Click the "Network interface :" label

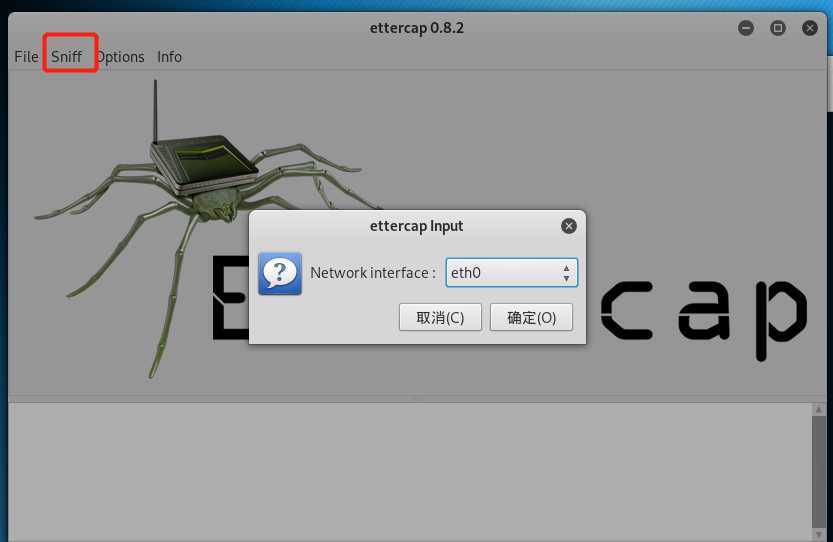(x=373, y=273)
